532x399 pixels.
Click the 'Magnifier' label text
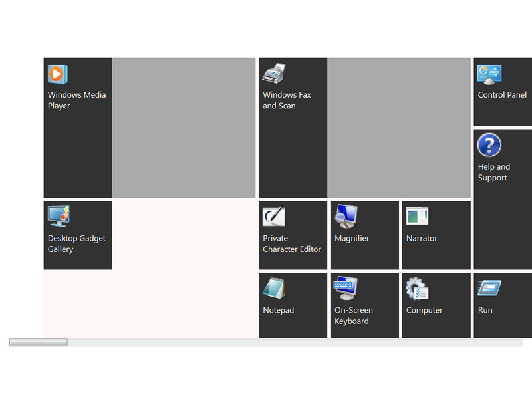click(352, 239)
